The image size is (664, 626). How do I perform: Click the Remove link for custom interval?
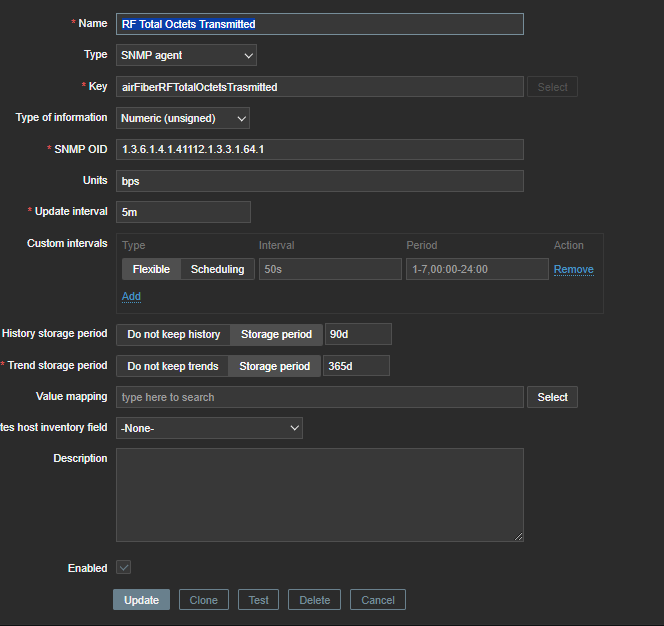click(573, 269)
